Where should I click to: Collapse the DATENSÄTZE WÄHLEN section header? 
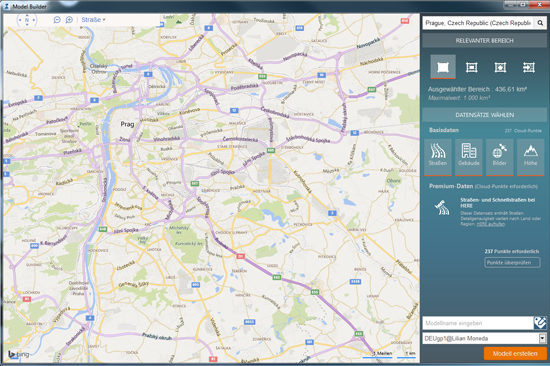point(484,115)
